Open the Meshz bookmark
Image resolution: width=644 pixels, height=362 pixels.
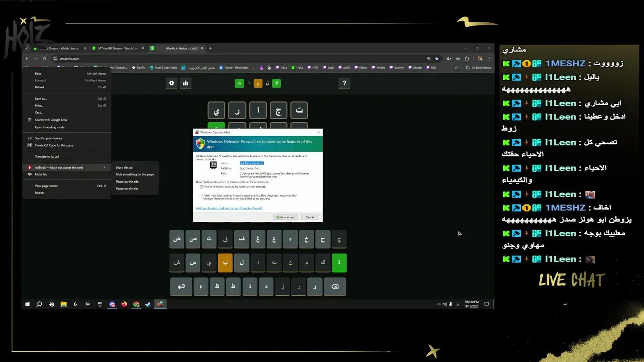[378, 68]
